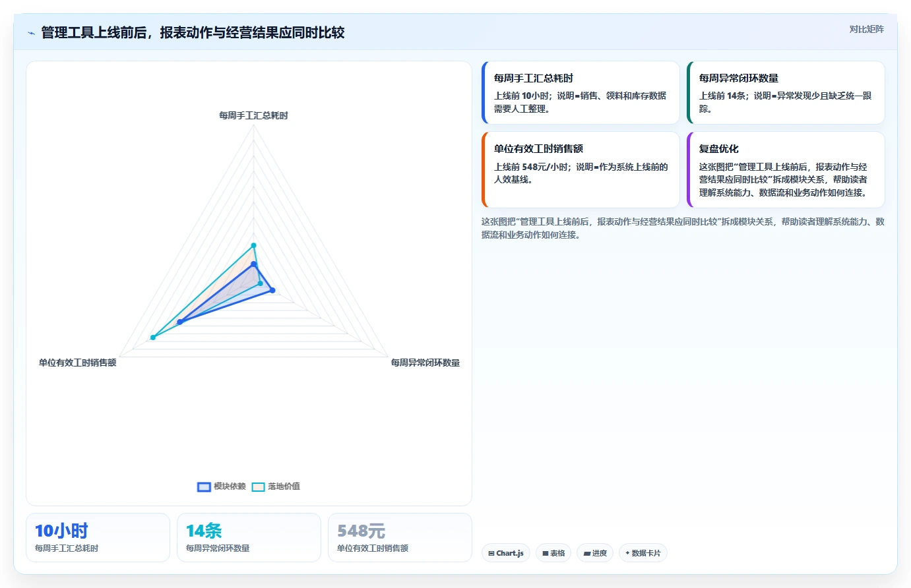Toggle the 落地价值 legend color box
The height and width of the screenshot is (588, 911).
258,486
